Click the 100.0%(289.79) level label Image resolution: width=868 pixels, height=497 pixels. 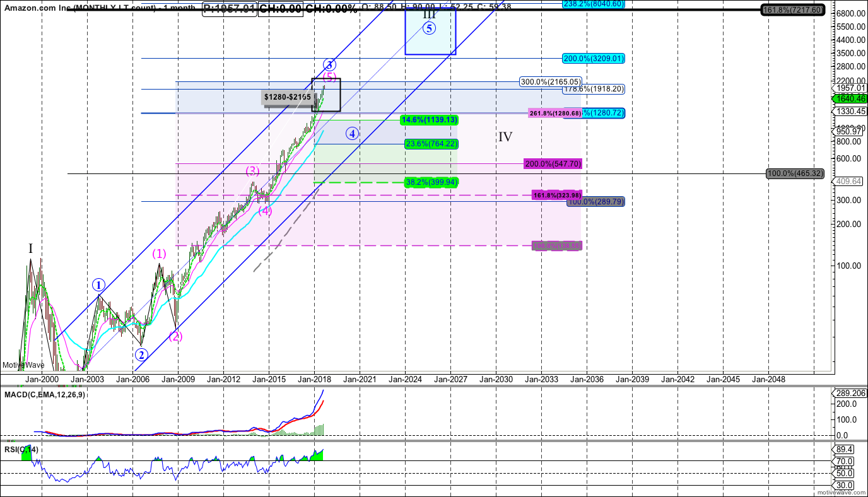click(596, 202)
